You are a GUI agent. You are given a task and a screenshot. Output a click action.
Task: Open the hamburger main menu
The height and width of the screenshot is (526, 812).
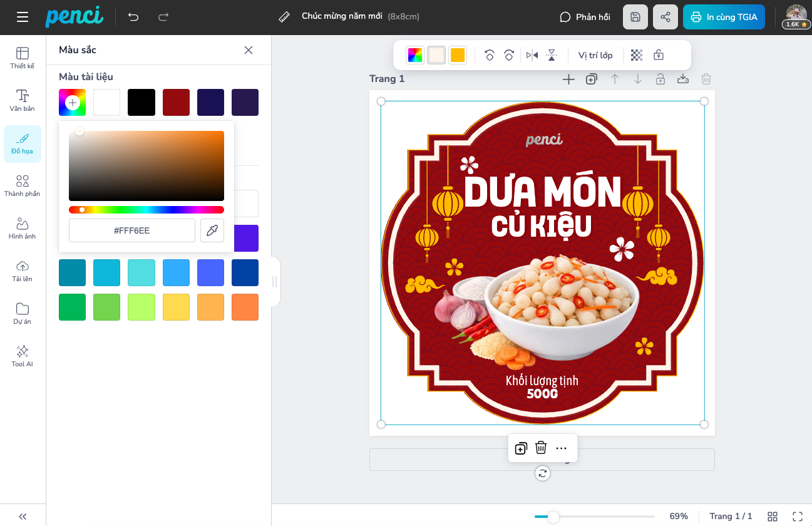click(23, 17)
